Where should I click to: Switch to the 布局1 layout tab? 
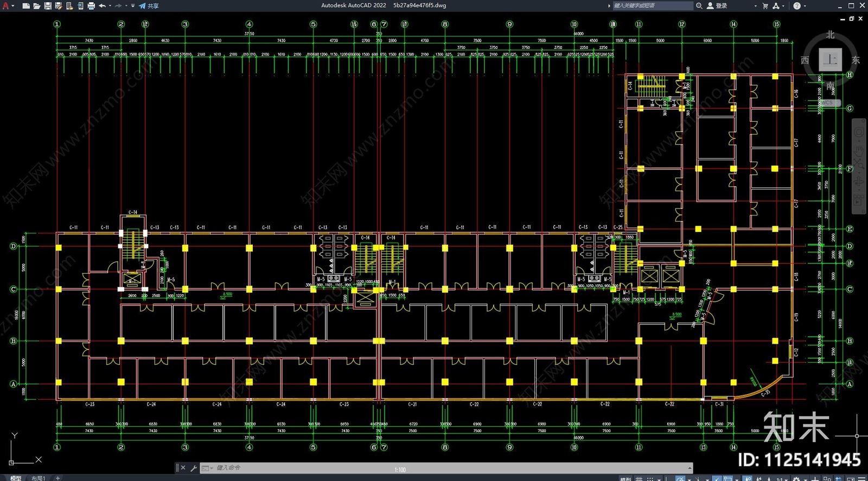tap(39, 478)
